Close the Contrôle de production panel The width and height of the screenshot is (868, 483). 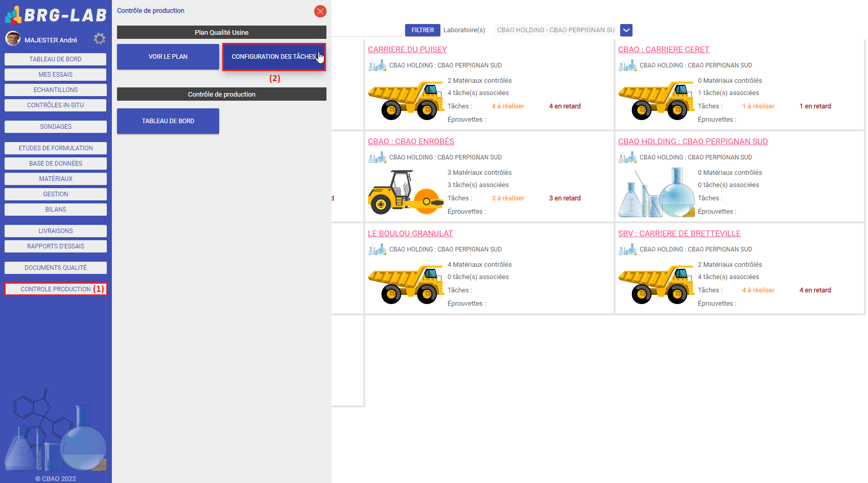click(x=320, y=11)
